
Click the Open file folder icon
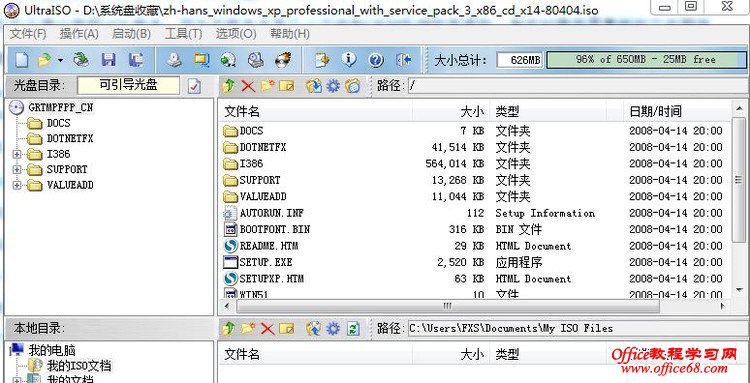(44, 60)
